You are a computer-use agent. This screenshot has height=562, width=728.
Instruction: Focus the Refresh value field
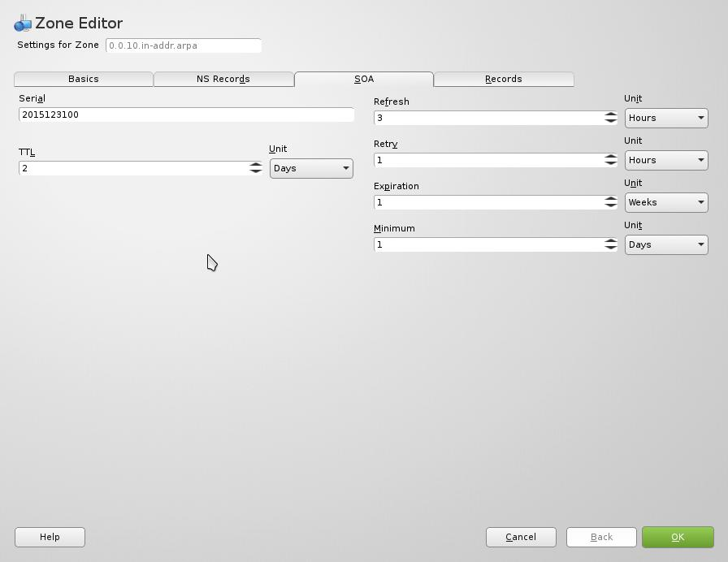click(x=489, y=118)
